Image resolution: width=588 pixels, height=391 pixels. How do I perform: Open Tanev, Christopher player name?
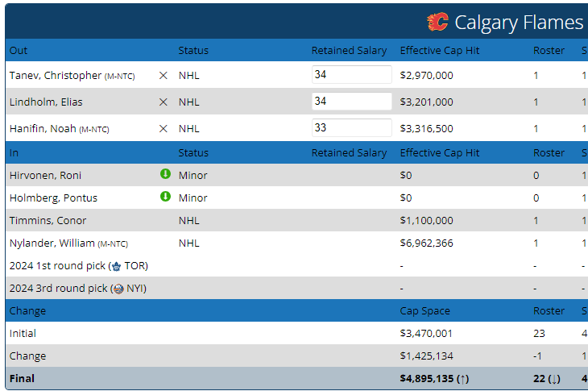point(56,76)
